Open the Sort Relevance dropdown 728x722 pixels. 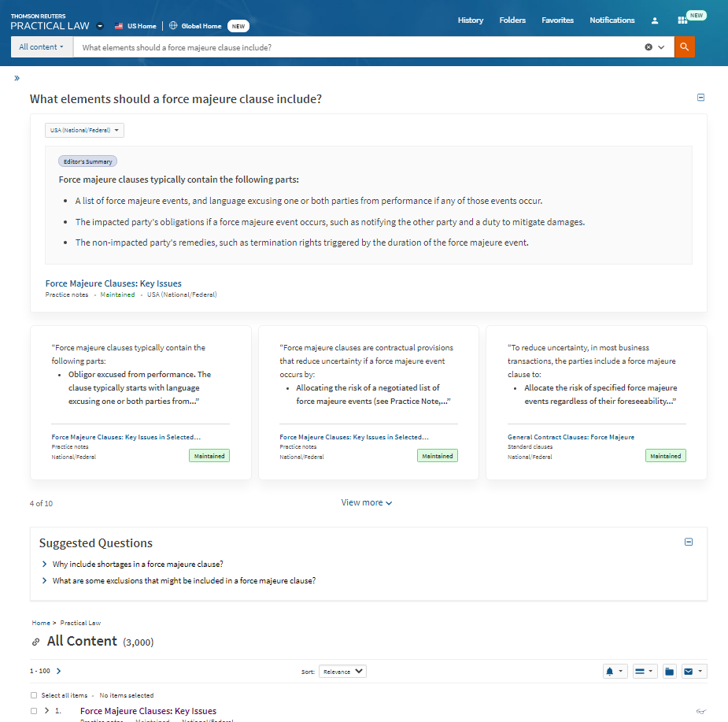342,672
